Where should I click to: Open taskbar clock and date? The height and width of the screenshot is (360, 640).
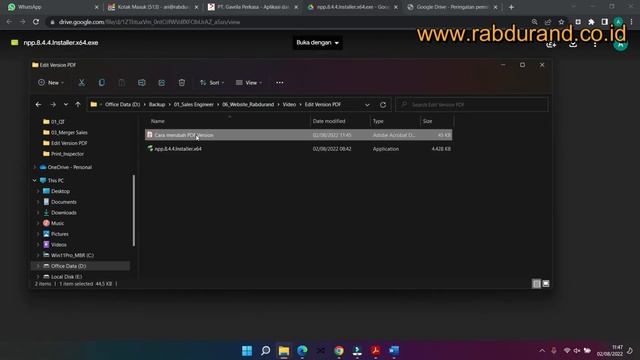[x=610, y=351]
